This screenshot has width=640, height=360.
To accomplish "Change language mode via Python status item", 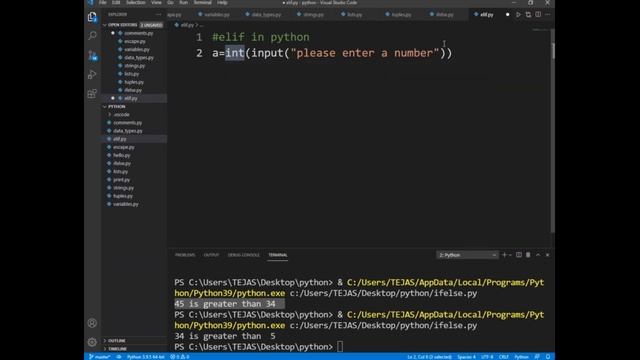I will pyautogui.click(x=521, y=357).
